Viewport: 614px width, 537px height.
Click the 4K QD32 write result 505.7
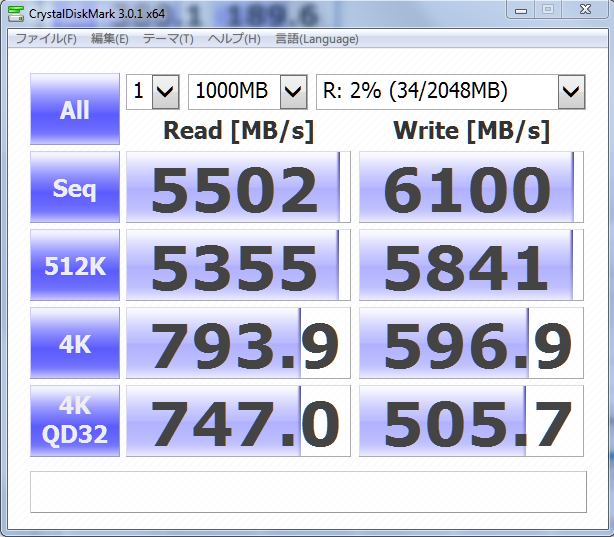tap(471, 421)
